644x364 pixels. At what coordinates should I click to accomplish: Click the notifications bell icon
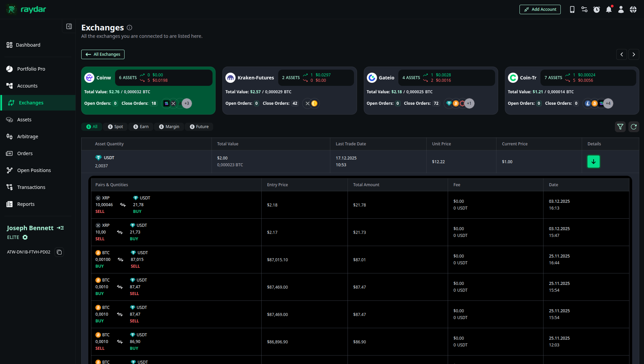(x=608, y=9)
